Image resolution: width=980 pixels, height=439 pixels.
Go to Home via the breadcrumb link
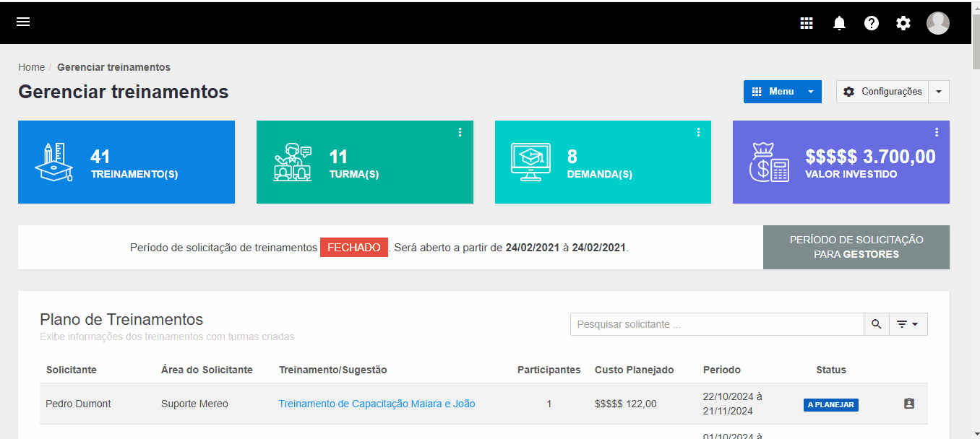[31, 66]
